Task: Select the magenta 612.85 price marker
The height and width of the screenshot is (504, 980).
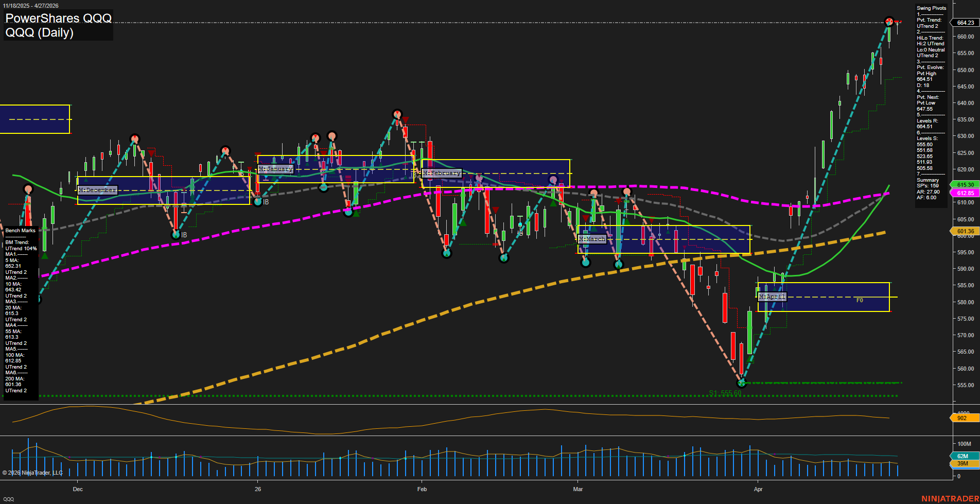Action: click(965, 193)
